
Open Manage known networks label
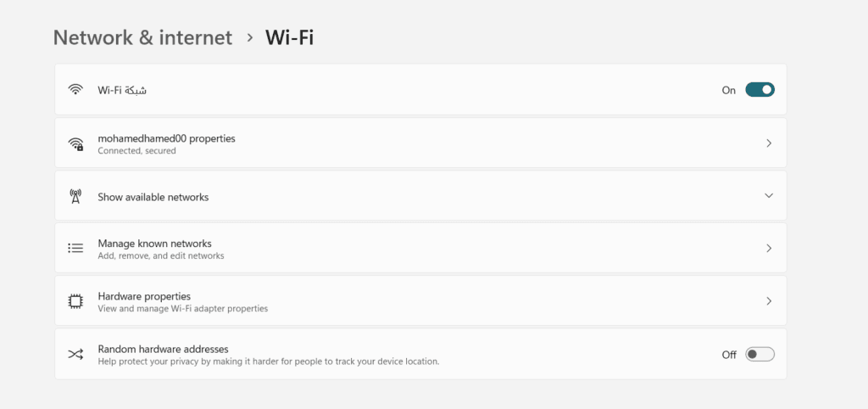coord(154,244)
